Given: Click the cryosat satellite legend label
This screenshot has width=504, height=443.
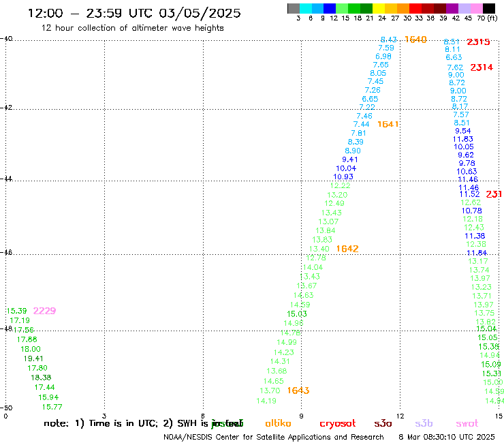Looking at the screenshot, I should click(338, 424).
